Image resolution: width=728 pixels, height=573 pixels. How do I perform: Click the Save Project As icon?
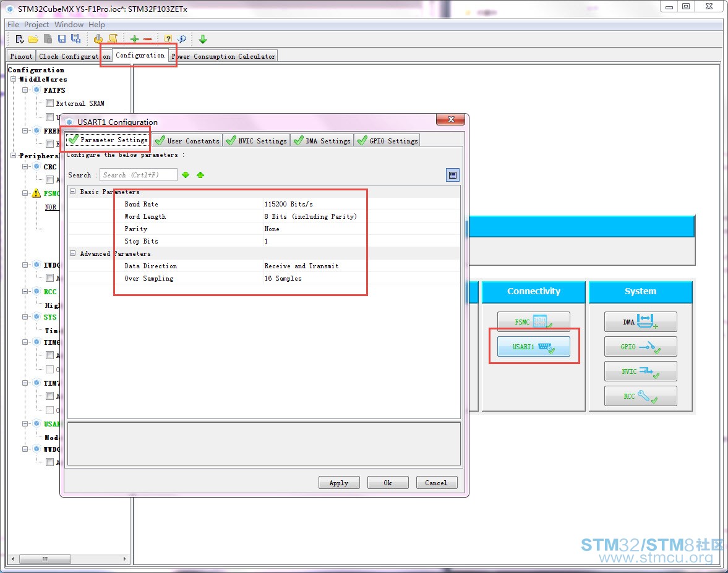coord(75,39)
